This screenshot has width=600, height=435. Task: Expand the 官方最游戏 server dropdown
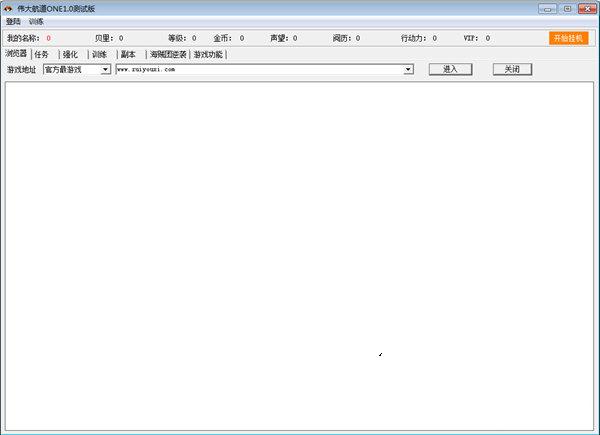[x=106, y=70]
